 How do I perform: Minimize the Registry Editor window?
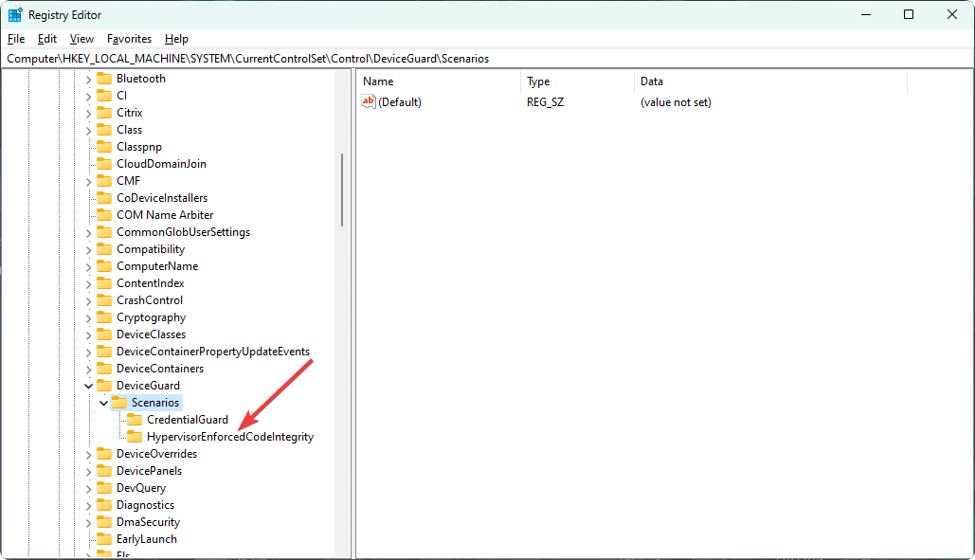pos(866,14)
